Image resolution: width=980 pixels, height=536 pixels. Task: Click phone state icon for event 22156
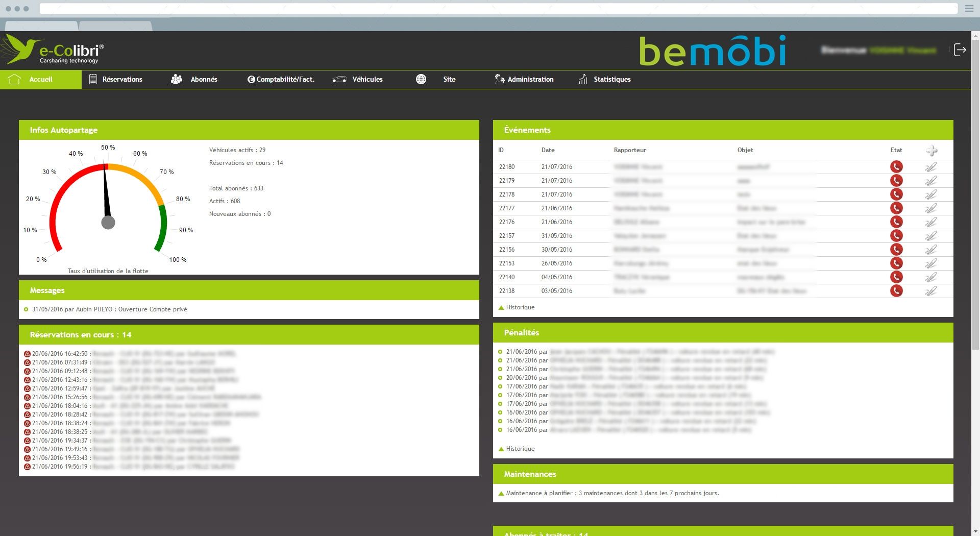click(x=896, y=250)
